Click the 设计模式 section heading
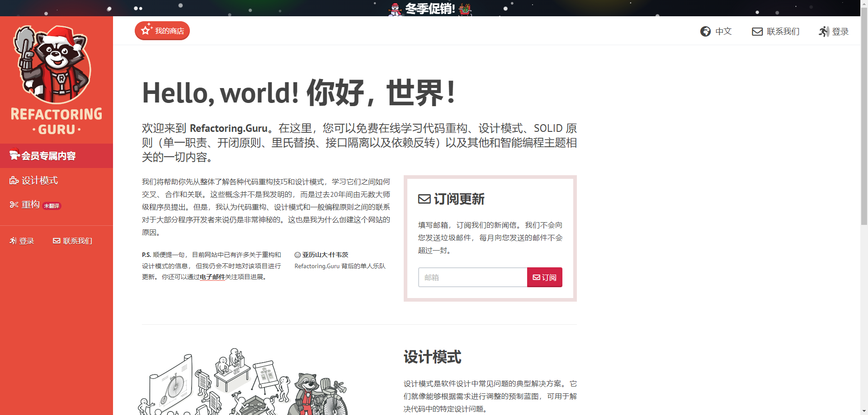Screen dimensions: 868x415 (x=432, y=357)
